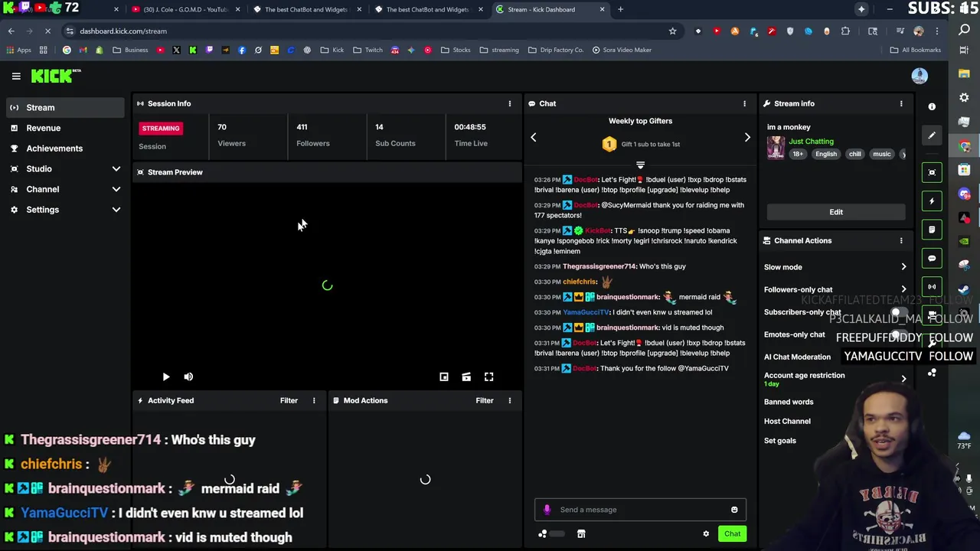Click the Edit stream info button
Image resolution: width=980 pixels, height=551 pixels.
click(x=836, y=212)
